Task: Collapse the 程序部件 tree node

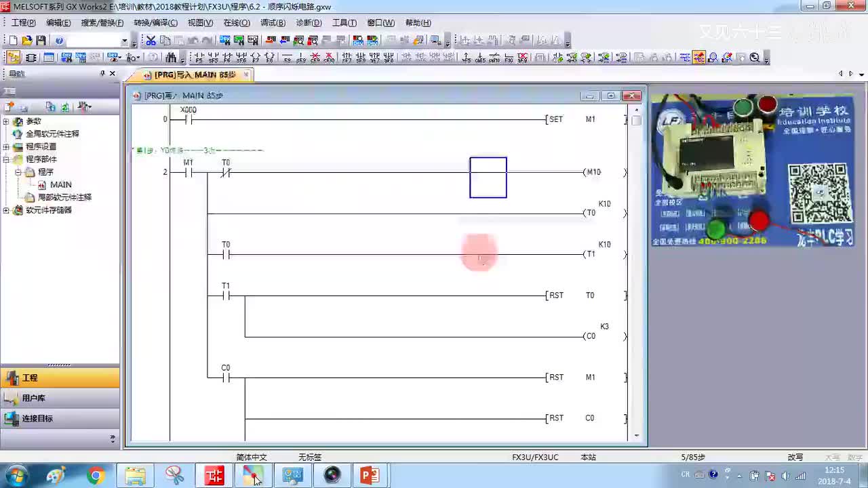Action: point(6,159)
